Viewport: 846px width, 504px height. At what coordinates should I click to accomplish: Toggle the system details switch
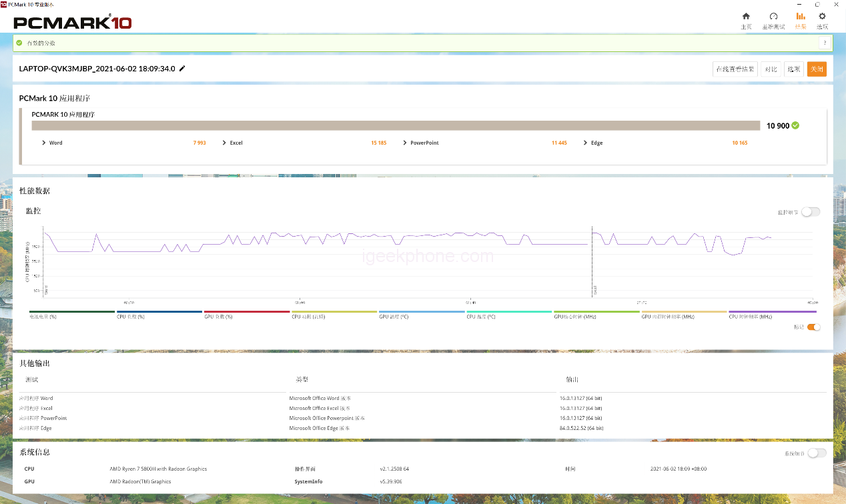817,453
